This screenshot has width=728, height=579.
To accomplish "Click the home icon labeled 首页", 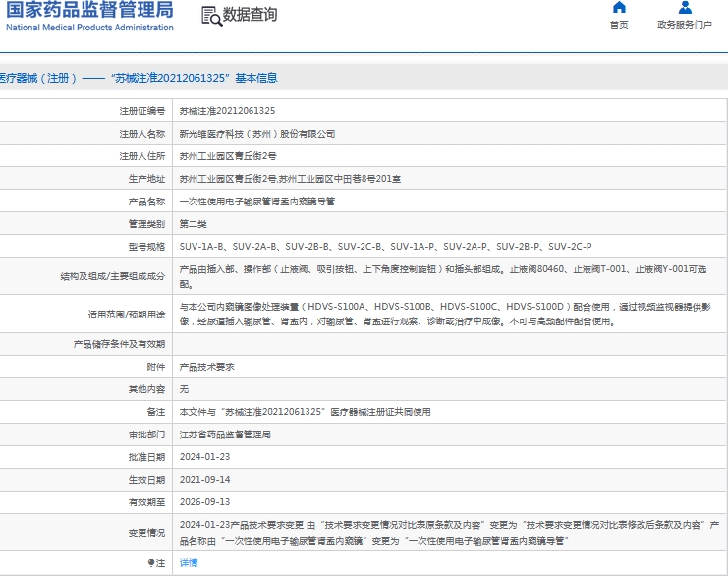I will coord(619,7).
